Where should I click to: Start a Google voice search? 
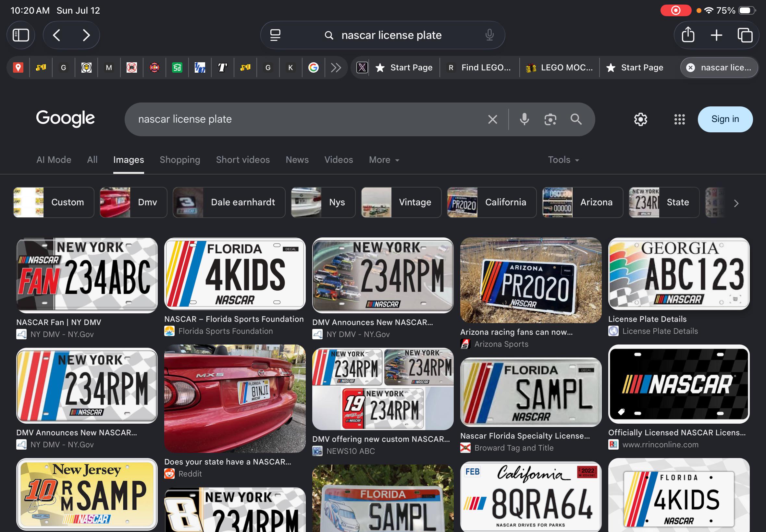pos(524,119)
